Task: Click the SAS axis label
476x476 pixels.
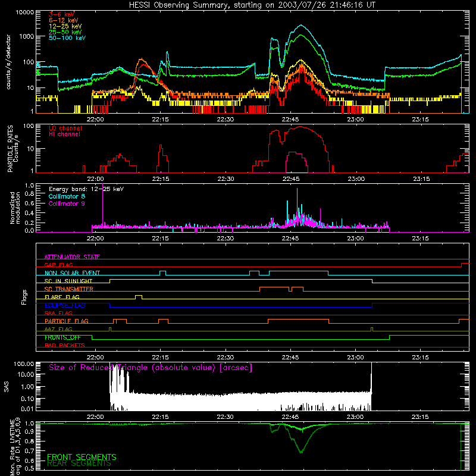Action: 7,386
